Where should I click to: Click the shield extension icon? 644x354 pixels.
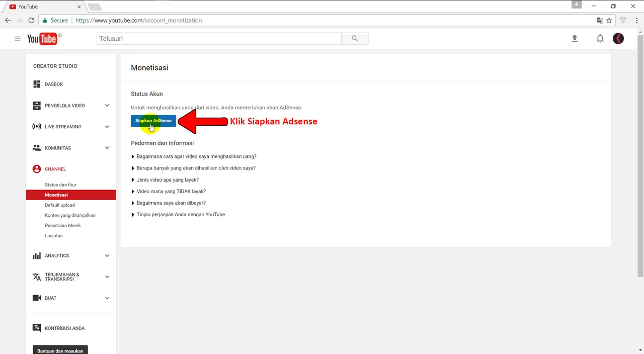pyautogui.click(x=623, y=21)
